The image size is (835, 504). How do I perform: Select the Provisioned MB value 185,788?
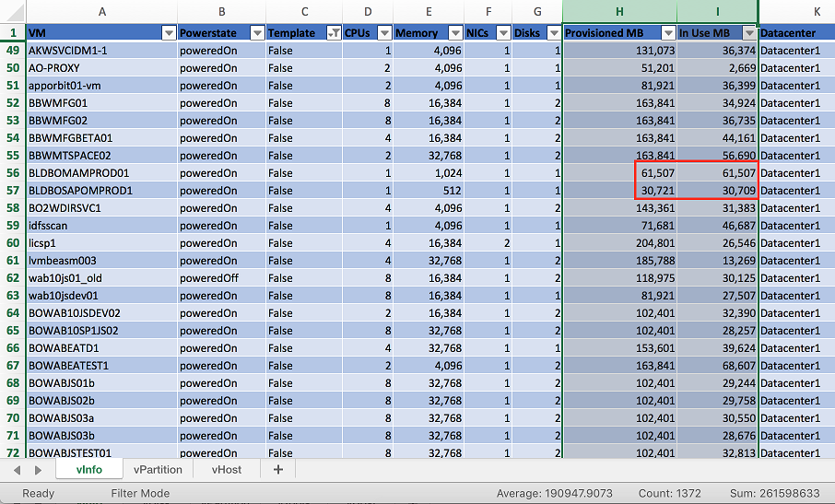click(620, 261)
